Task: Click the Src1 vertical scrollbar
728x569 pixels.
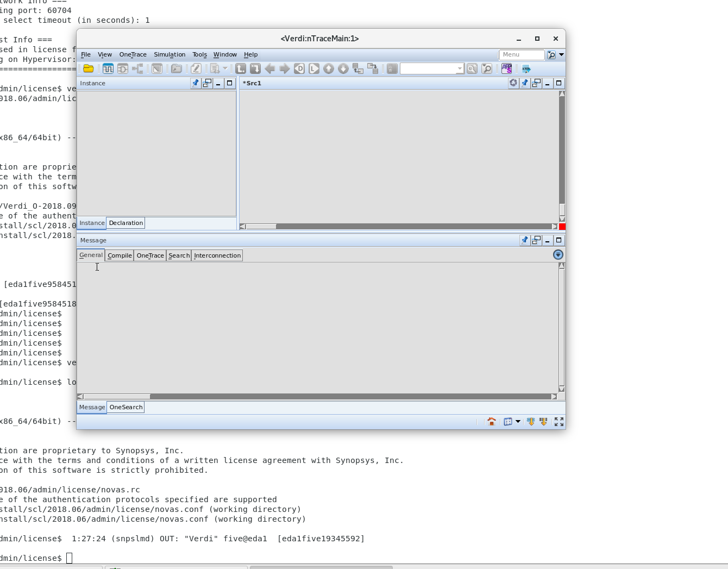Action: [562, 157]
